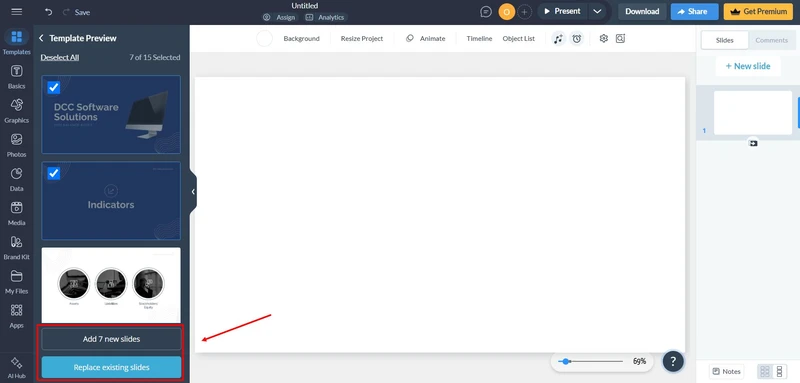
Task: Open the Apps sidebar panel
Action: pyautogui.click(x=16, y=316)
